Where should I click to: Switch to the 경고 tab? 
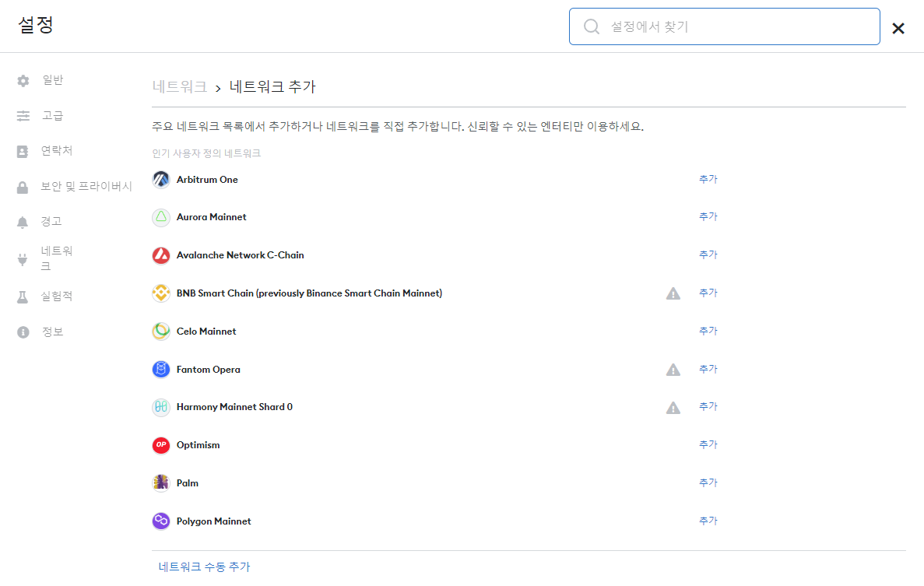coord(51,222)
